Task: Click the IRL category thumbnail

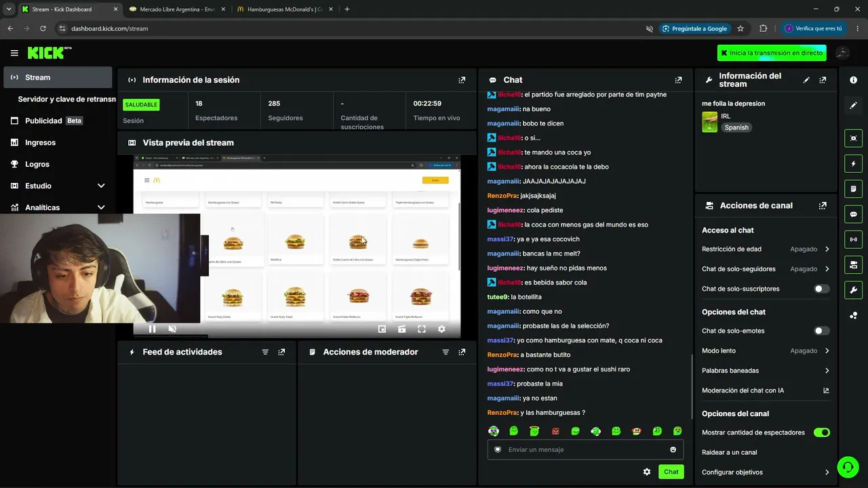Action: (709, 122)
